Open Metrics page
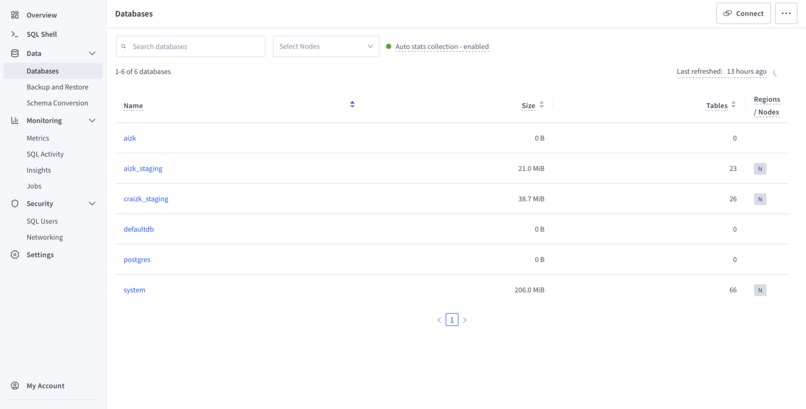 point(38,138)
